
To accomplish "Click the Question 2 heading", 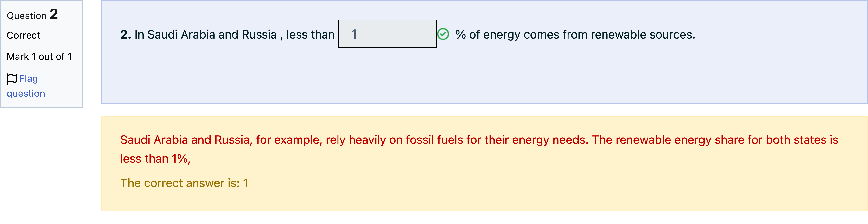I will pos(32,15).
